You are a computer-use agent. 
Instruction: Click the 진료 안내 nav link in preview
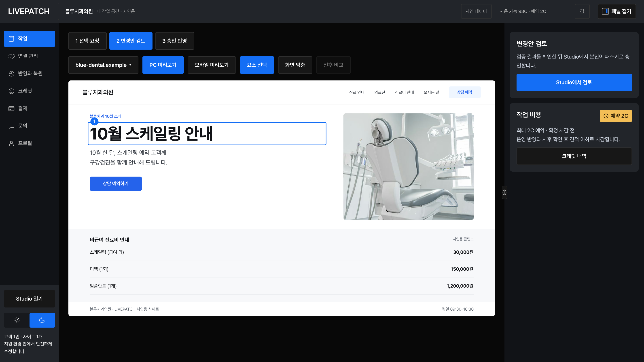coord(357,93)
